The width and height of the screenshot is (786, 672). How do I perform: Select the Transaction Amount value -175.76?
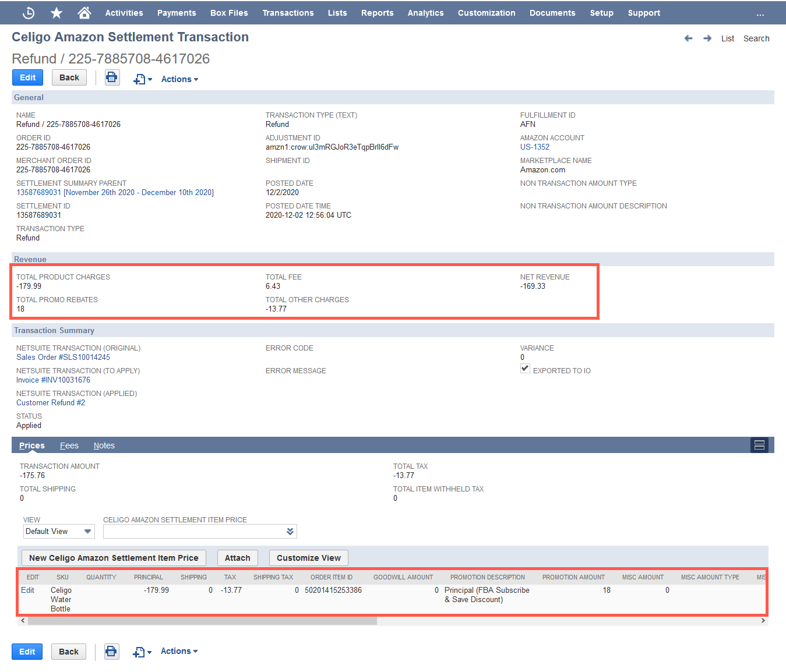coord(32,475)
